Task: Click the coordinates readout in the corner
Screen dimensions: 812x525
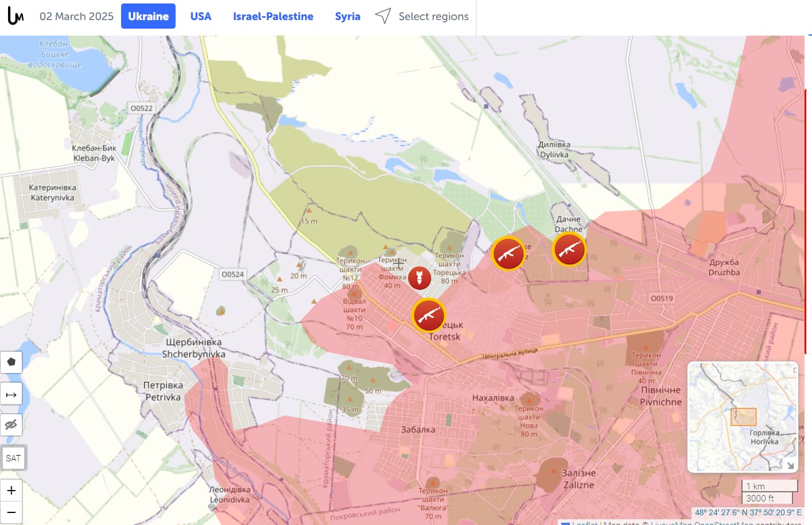Action: (x=748, y=512)
